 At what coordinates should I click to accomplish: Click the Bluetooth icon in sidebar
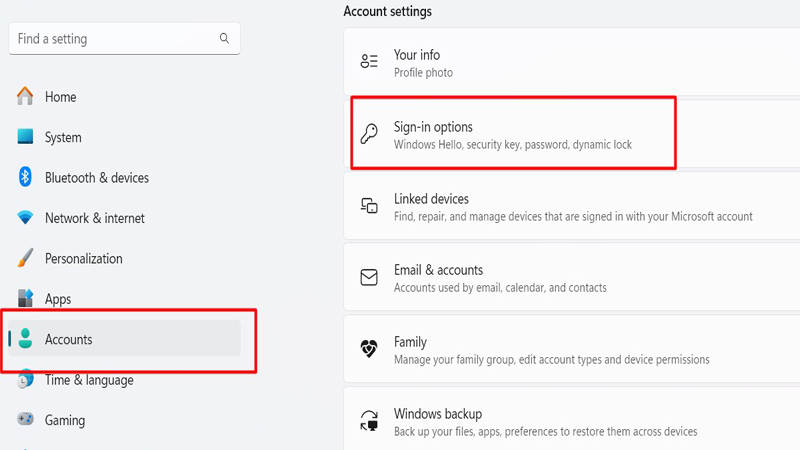point(25,177)
